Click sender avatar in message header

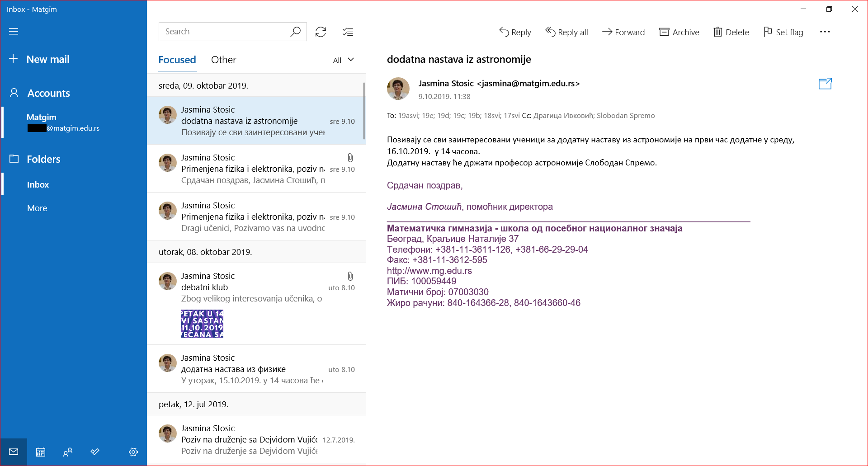(x=398, y=89)
